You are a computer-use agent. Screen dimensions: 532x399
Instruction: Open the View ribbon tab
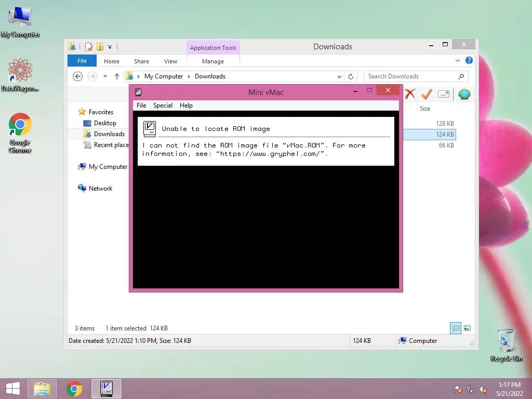click(170, 61)
